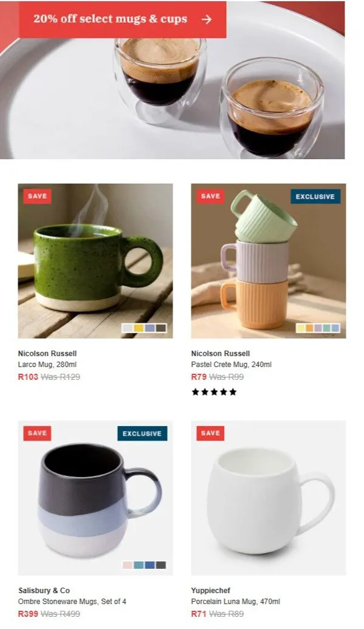
Task: Select the pink swatch on the Ombre Stoneware Mugs
Action: tap(128, 565)
